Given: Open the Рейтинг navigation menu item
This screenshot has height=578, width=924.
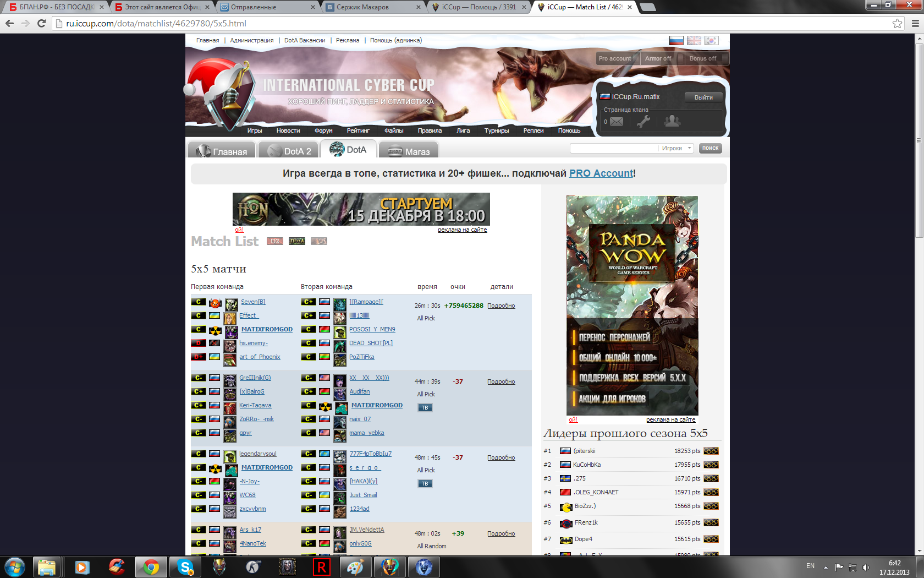Looking at the screenshot, I should click(358, 130).
